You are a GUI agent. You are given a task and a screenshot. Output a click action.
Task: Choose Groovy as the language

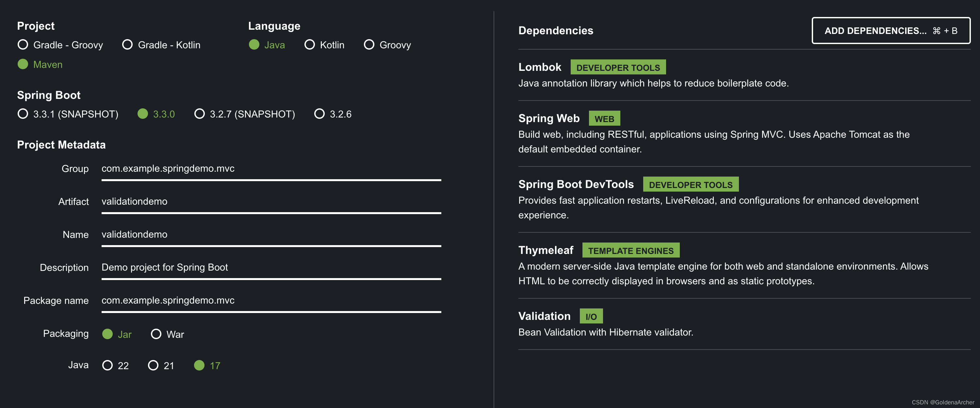387,45
